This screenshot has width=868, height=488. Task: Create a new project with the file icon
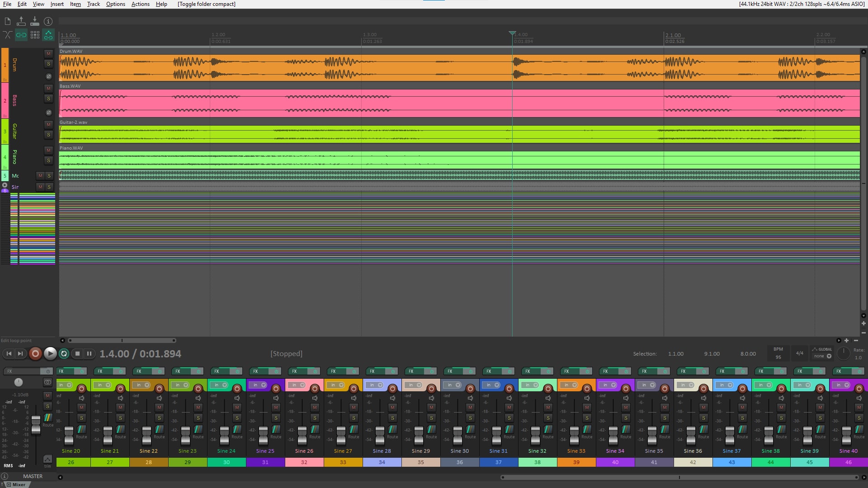(7, 21)
